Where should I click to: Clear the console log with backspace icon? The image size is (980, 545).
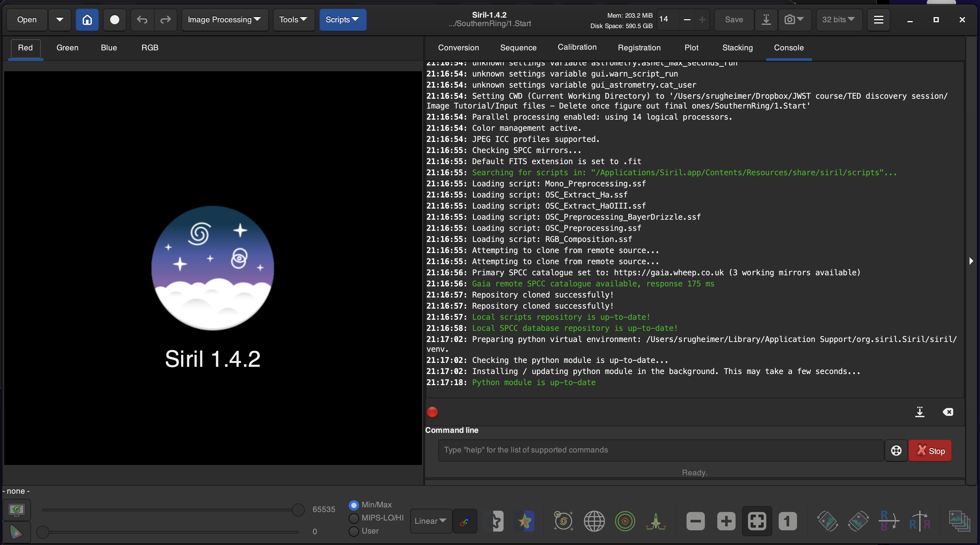click(948, 412)
